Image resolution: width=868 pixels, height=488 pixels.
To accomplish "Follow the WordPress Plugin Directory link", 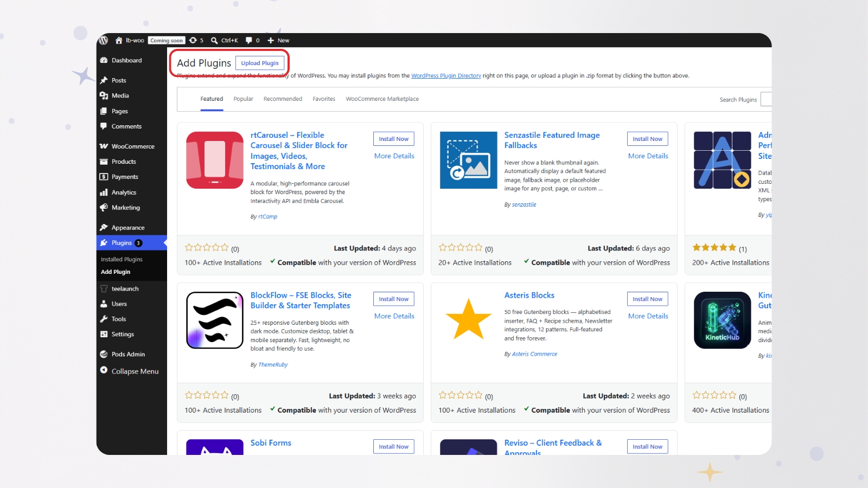I will [x=446, y=76].
